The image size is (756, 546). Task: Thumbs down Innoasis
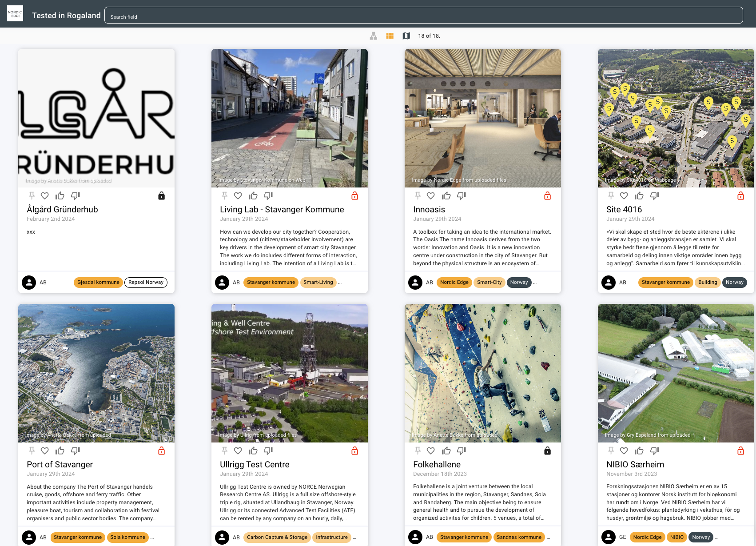462,195
